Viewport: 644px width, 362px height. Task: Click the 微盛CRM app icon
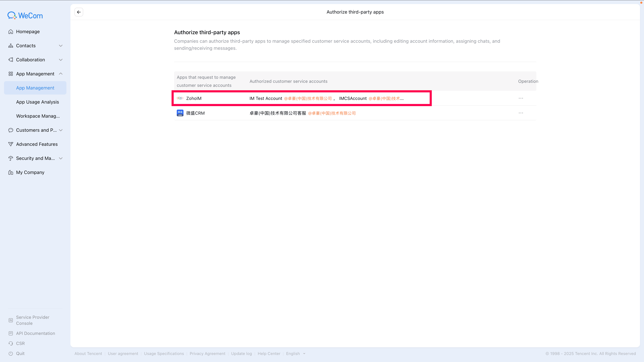click(x=180, y=113)
